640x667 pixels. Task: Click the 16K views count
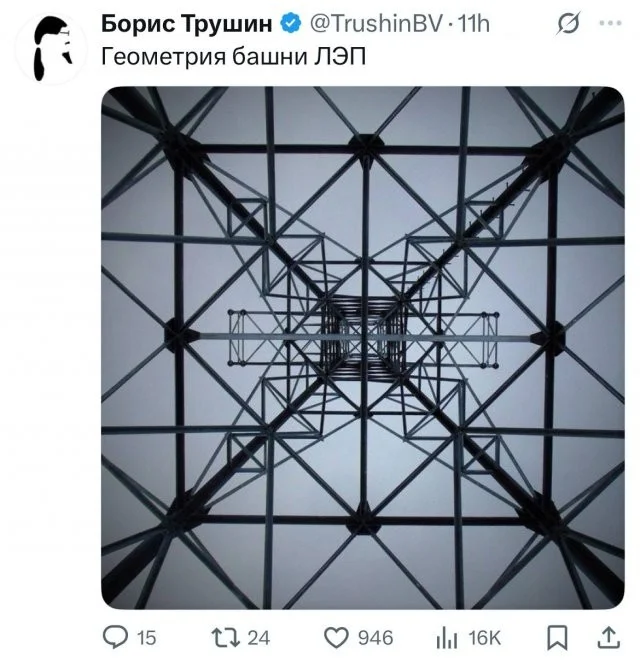[484, 637]
